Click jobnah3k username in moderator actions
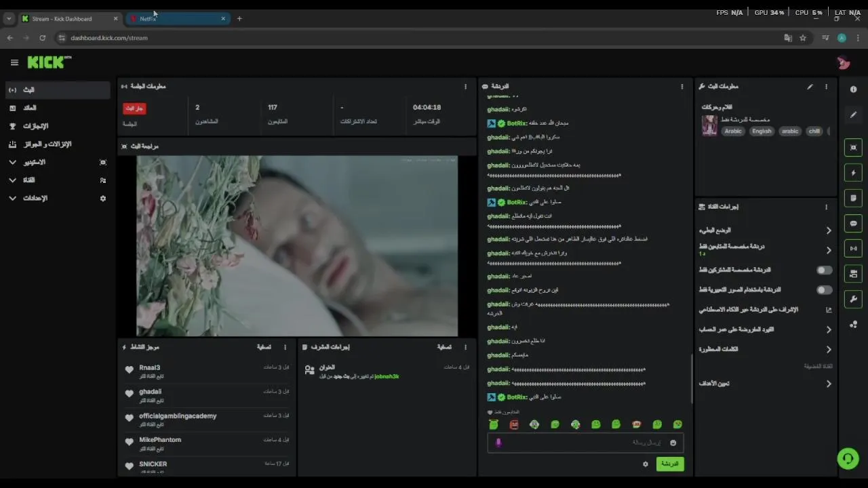This screenshot has height=488, width=868. [387, 376]
